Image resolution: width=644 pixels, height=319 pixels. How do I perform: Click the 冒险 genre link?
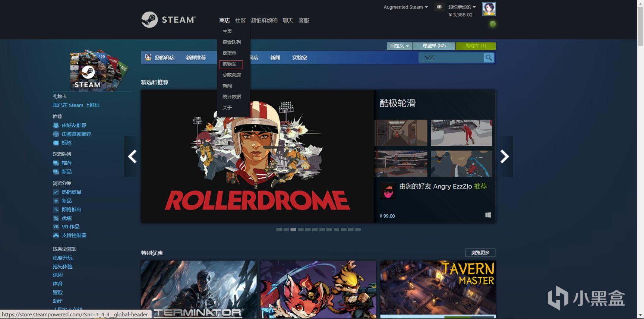58,293
